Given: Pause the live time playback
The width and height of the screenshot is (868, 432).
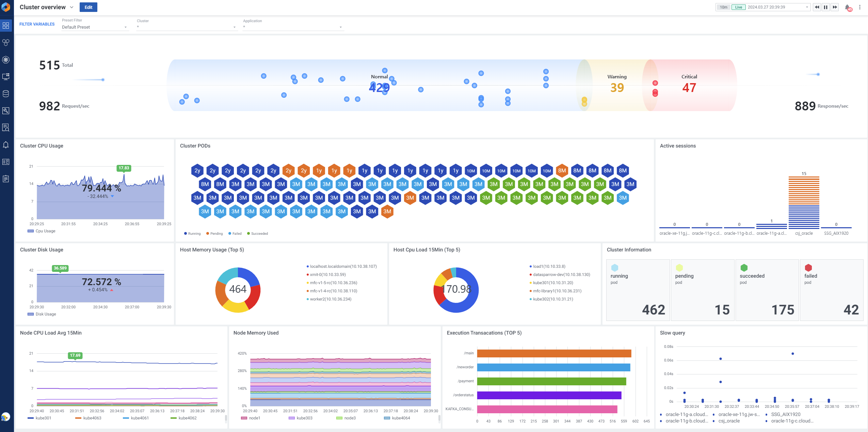Looking at the screenshot, I should pos(825,7).
